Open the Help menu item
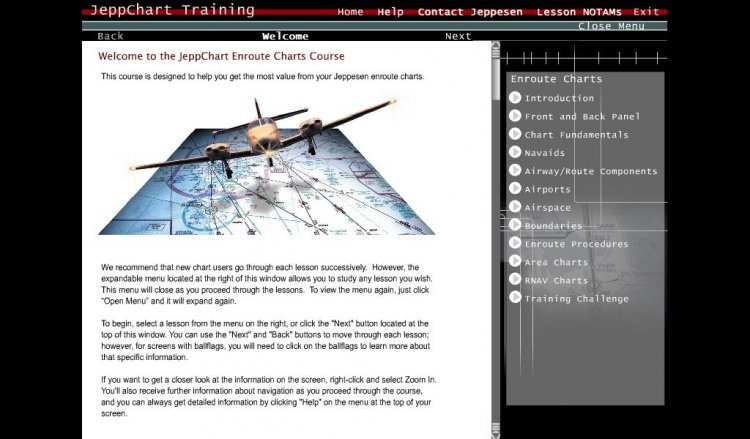 coord(390,12)
